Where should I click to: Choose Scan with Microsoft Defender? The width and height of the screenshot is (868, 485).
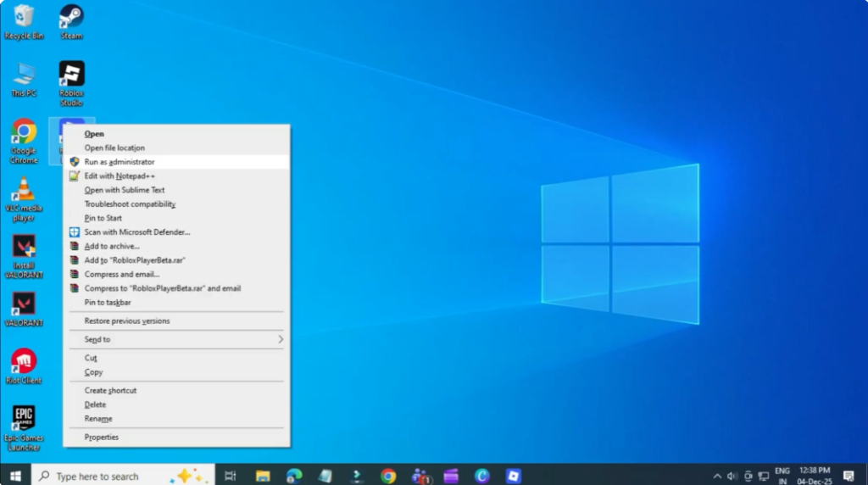coord(136,231)
